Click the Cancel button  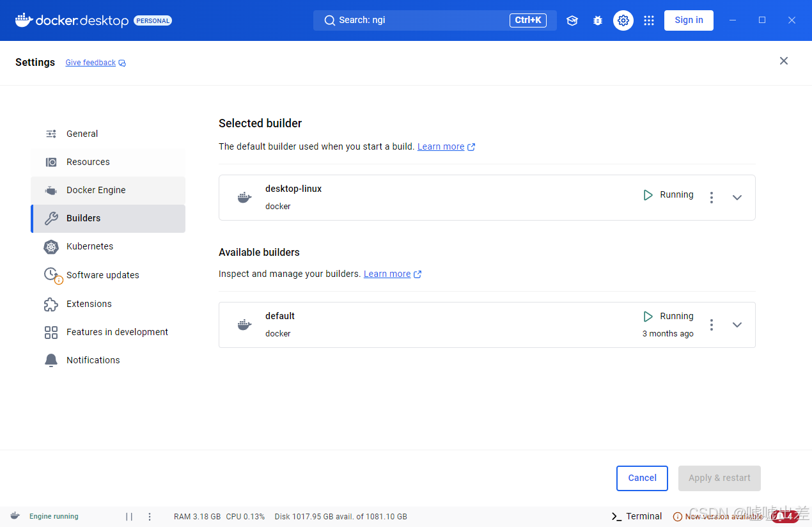(642, 478)
